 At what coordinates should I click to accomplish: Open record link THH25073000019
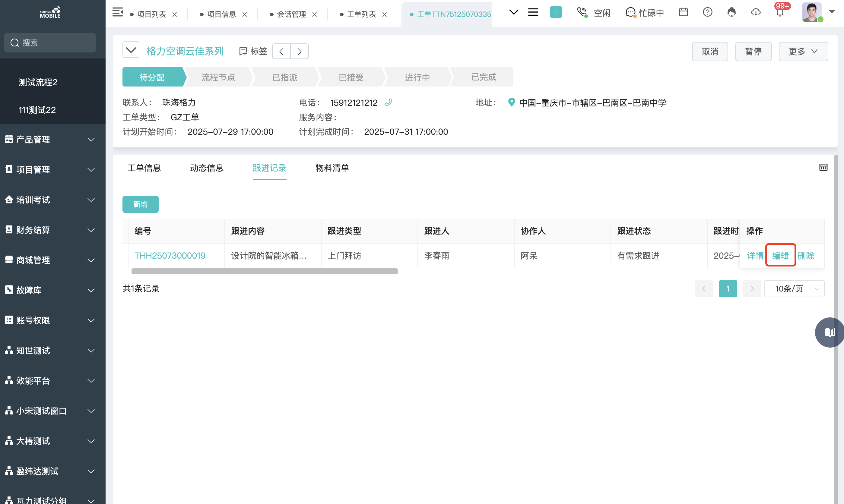(170, 255)
